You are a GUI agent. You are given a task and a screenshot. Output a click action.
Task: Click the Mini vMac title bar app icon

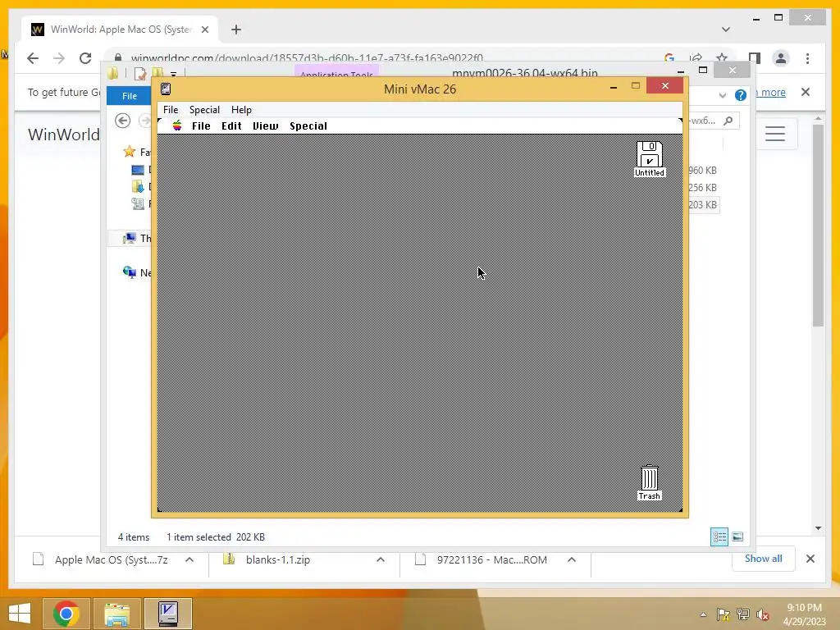(166, 89)
